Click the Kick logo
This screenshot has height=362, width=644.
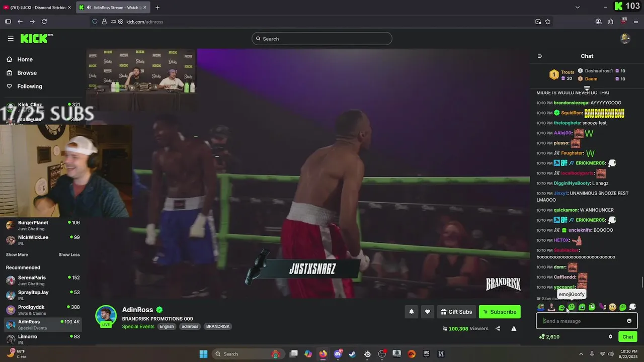point(36,38)
